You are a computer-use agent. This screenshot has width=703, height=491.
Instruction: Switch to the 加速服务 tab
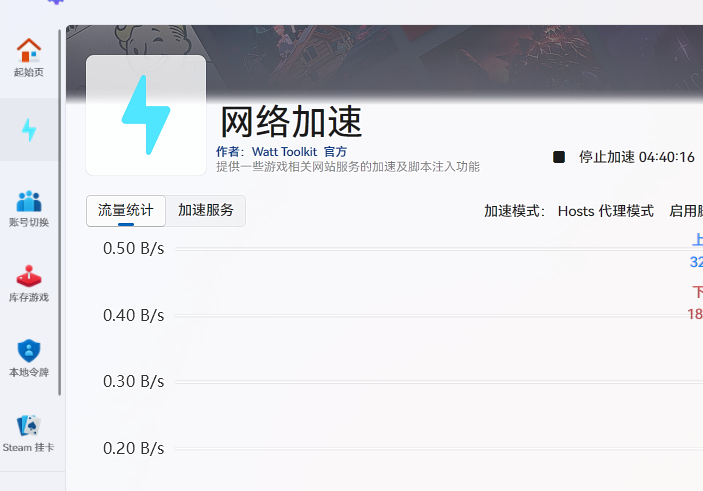206,210
